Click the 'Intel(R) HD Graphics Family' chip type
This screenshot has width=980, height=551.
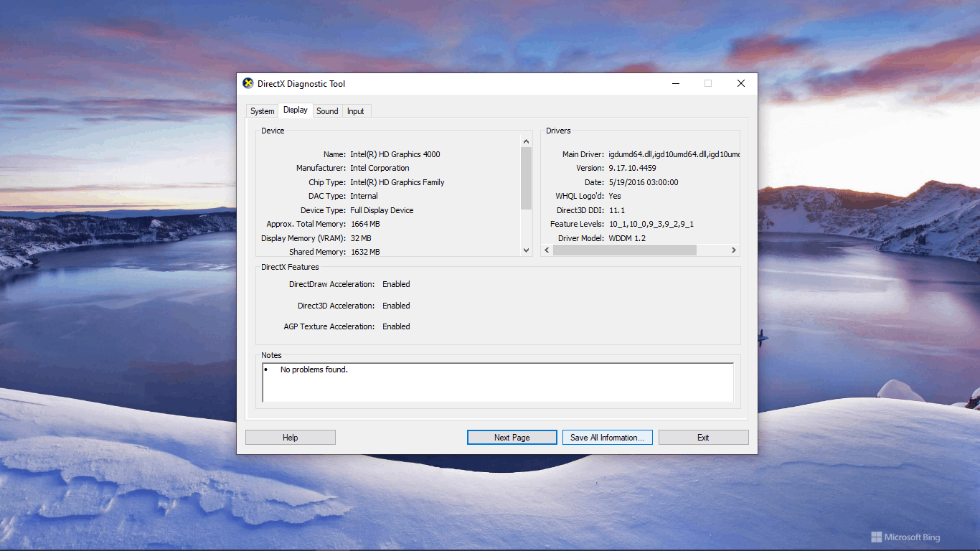397,182
